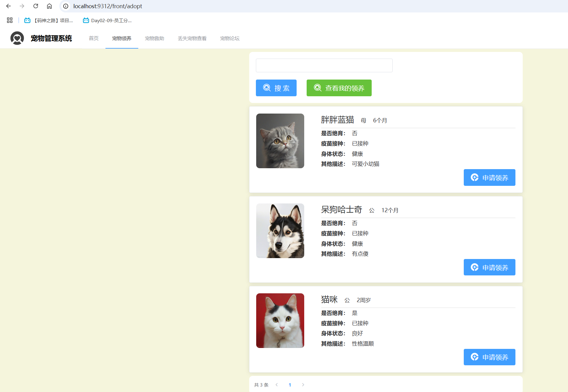Click the pet search input field
Image resolution: width=568 pixels, height=392 pixels.
tap(324, 66)
